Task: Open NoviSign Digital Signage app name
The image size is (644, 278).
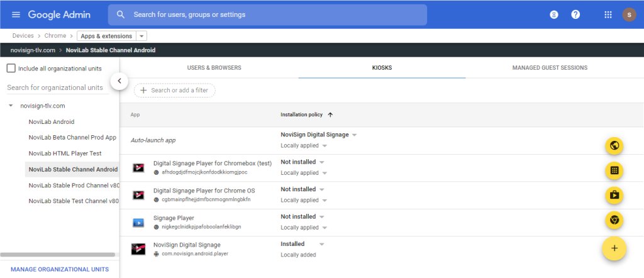Action: 187,245
